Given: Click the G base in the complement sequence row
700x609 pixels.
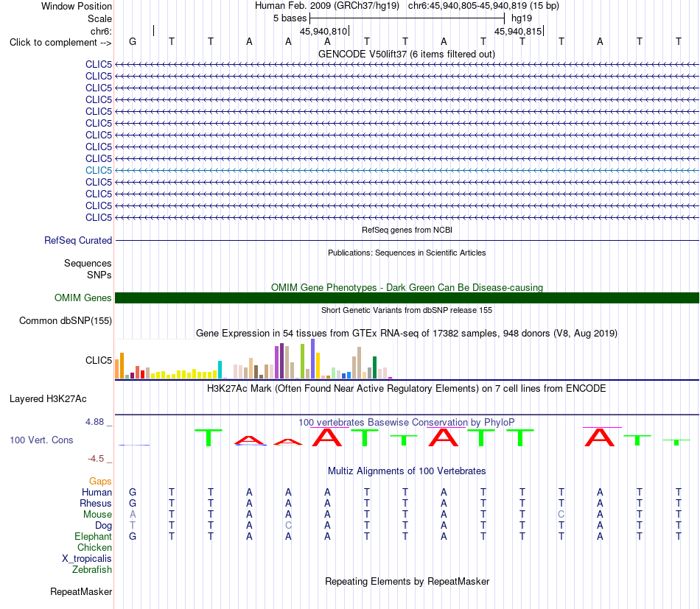Looking at the screenshot, I should coord(133,41).
